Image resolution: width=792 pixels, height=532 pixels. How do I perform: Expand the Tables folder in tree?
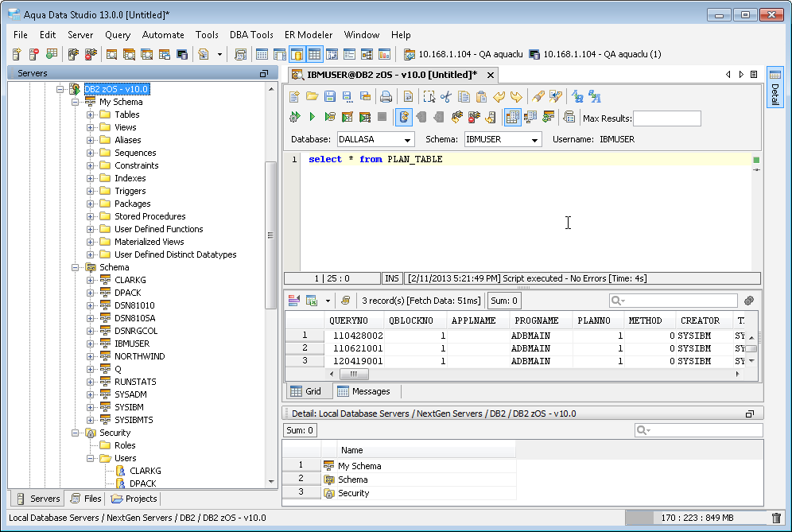[91, 115]
